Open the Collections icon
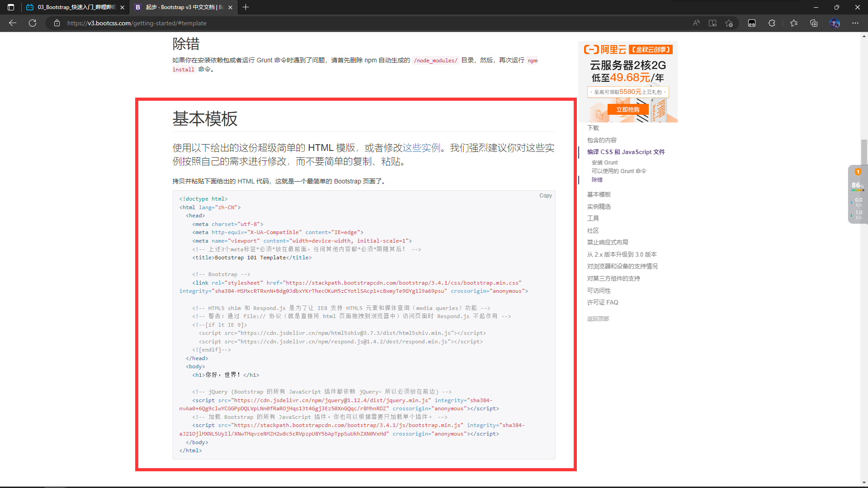The width and height of the screenshot is (868, 488). tap(814, 23)
